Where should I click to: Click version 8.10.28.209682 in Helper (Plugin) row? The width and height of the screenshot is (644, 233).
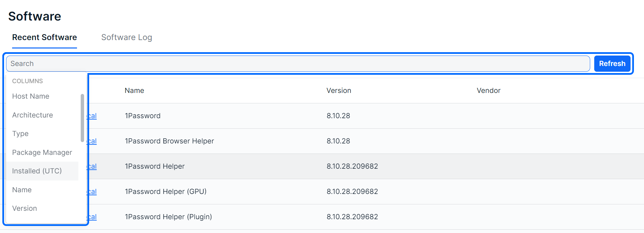[x=352, y=217]
